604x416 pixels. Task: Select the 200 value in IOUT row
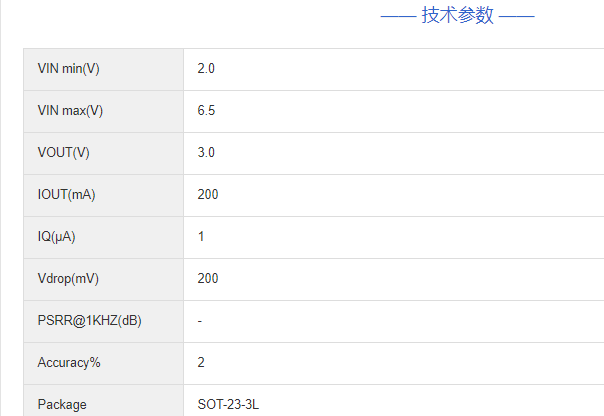point(208,195)
